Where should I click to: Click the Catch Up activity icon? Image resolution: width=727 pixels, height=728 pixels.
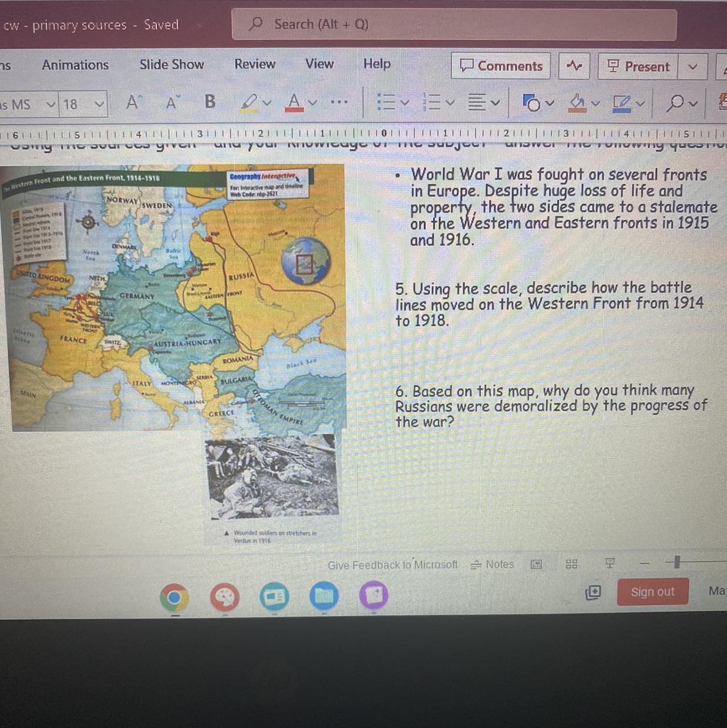point(574,66)
